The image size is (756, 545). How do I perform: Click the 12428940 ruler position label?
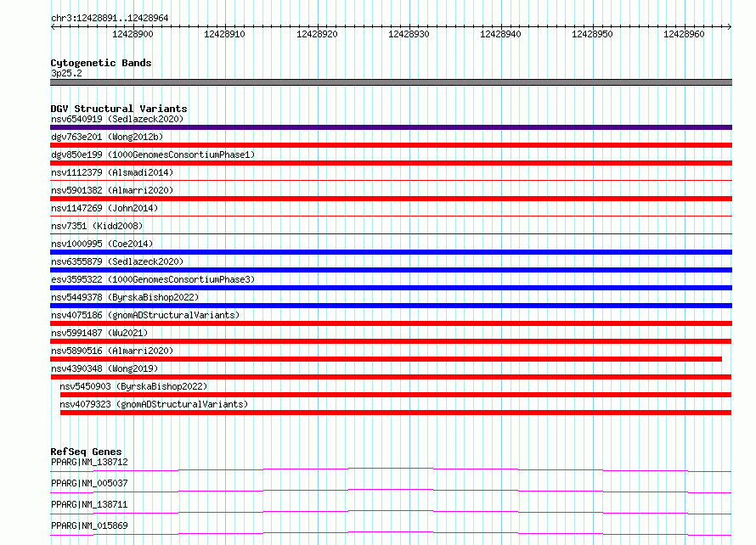coord(500,34)
